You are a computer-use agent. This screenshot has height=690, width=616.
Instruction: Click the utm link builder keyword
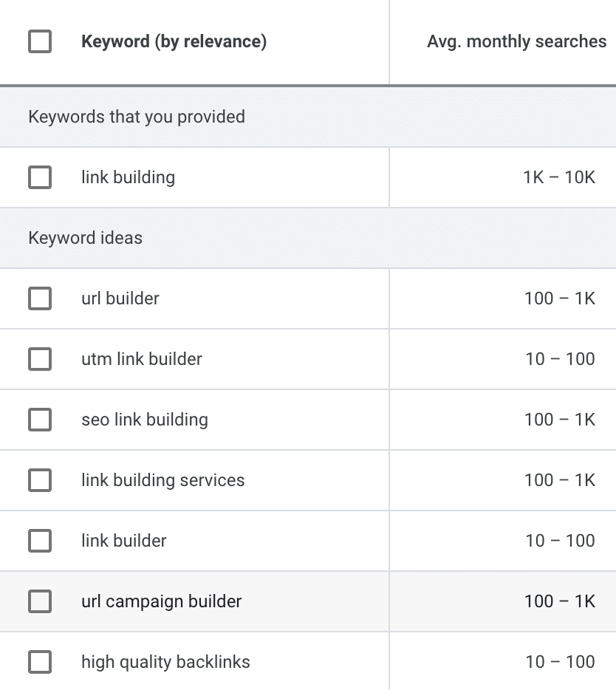point(142,359)
